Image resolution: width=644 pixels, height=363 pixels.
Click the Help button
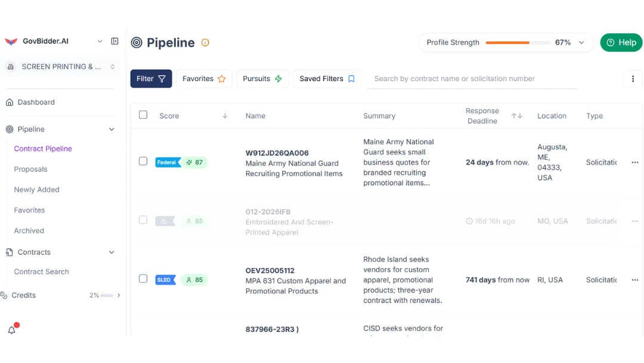click(x=621, y=42)
